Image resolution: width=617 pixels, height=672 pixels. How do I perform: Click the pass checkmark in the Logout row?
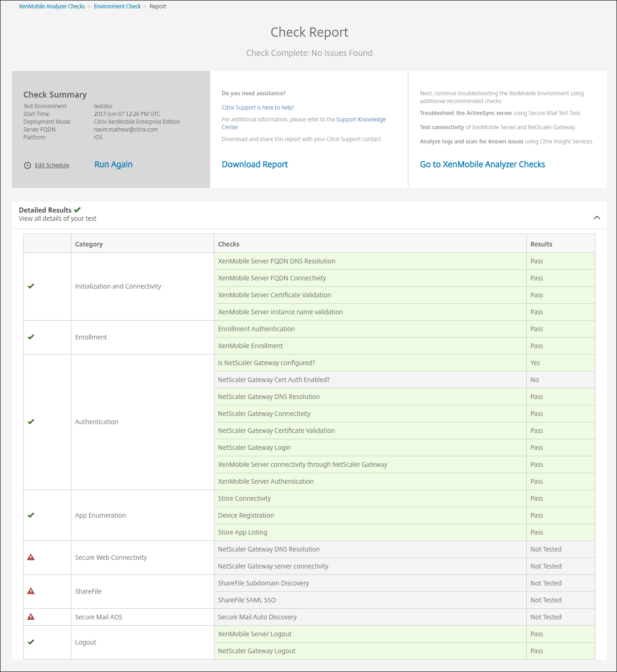tap(31, 642)
